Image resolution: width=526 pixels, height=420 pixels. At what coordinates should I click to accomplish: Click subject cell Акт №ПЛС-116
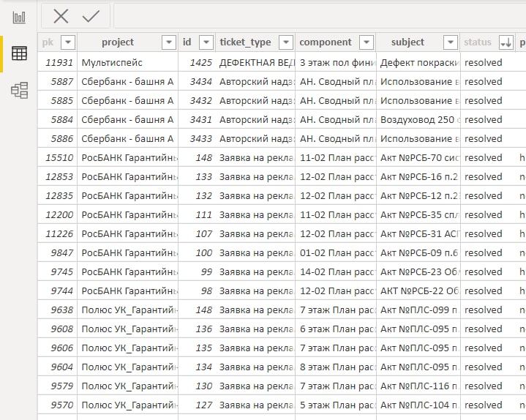[418, 386]
